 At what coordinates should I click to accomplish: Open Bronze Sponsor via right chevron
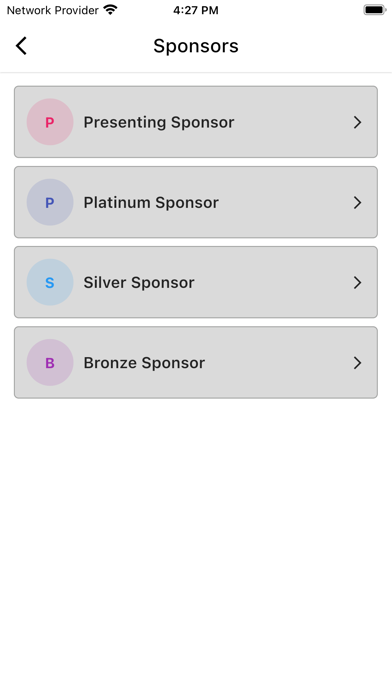357,363
